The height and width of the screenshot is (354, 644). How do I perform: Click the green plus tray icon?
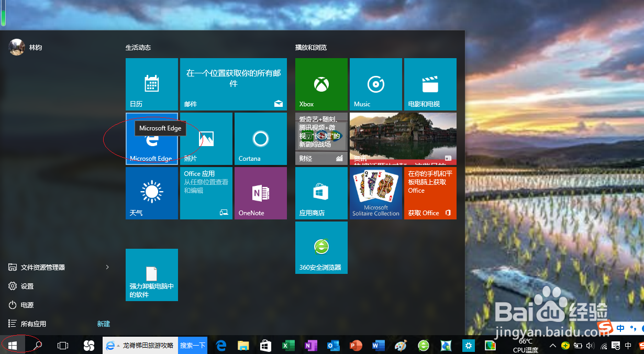(x=565, y=345)
